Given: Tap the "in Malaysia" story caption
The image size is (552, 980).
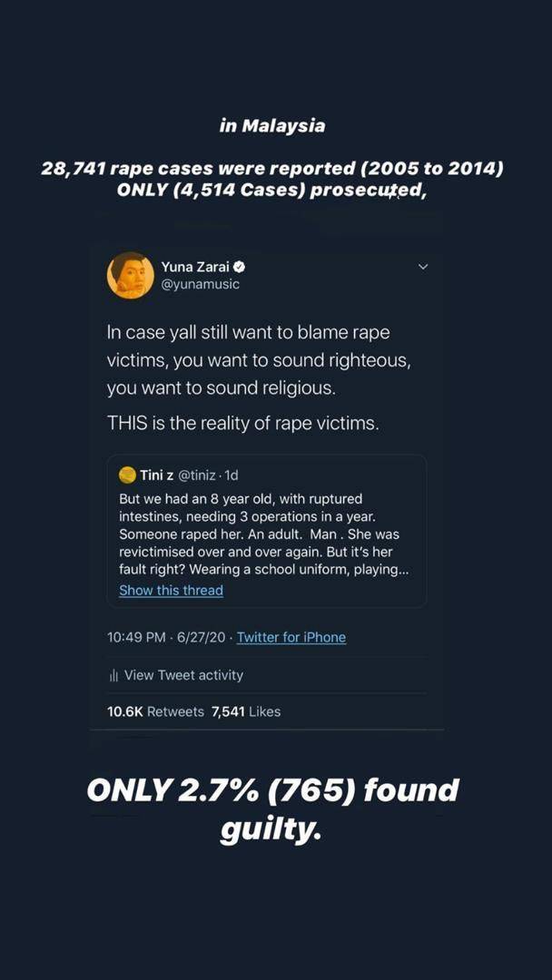Looking at the screenshot, I should (x=271, y=126).
